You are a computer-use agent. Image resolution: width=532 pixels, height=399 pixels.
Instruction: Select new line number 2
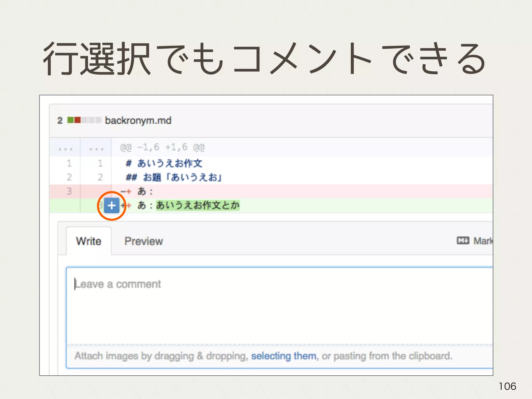pyautogui.click(x=100, y=177)
